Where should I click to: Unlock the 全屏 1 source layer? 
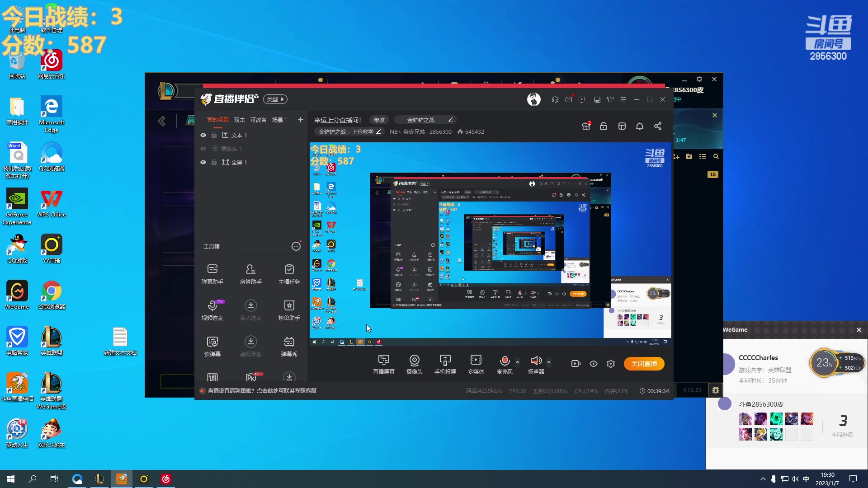[x=214, y=162]
